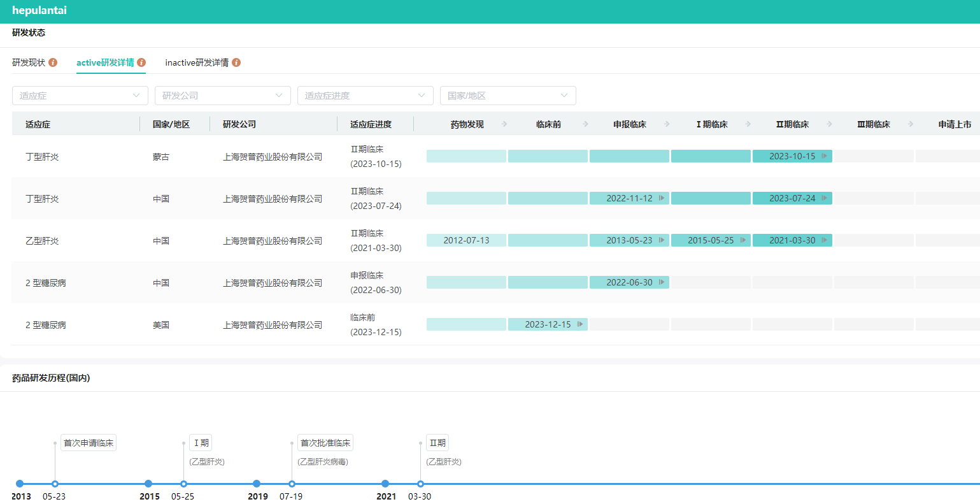
Task: Open the 适应症 filter dropdown
Action: click(80, 96)
